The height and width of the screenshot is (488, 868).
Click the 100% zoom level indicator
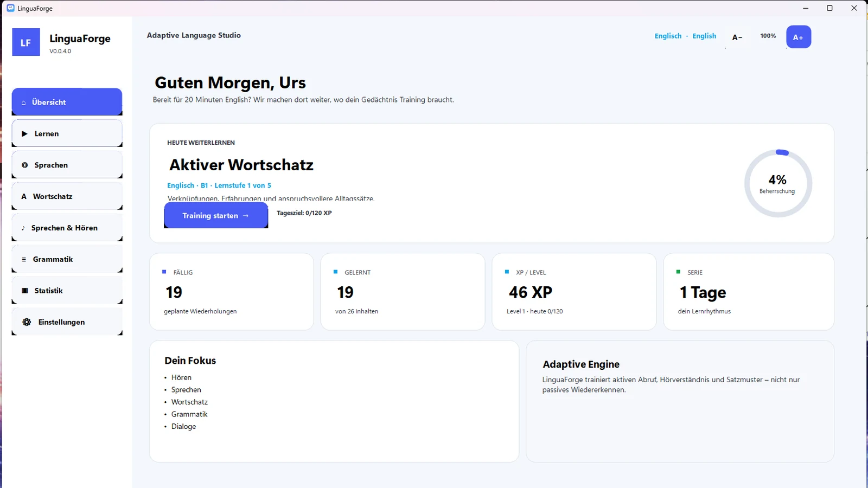point(768,36)
